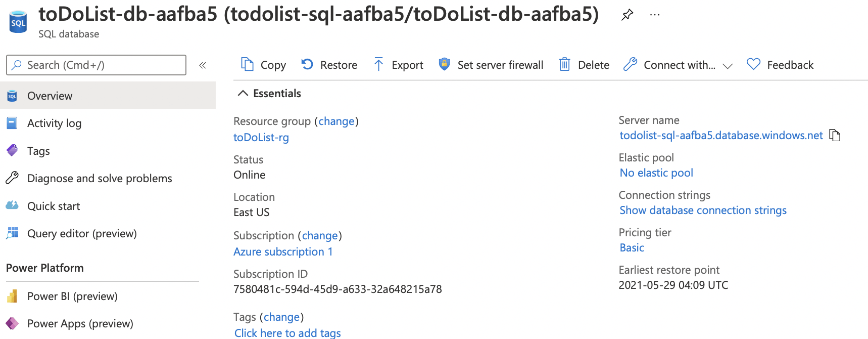This screenshot has width=868, height=339.
Task: Collapse the Essentials section
Action: click(x=243, y=93)
